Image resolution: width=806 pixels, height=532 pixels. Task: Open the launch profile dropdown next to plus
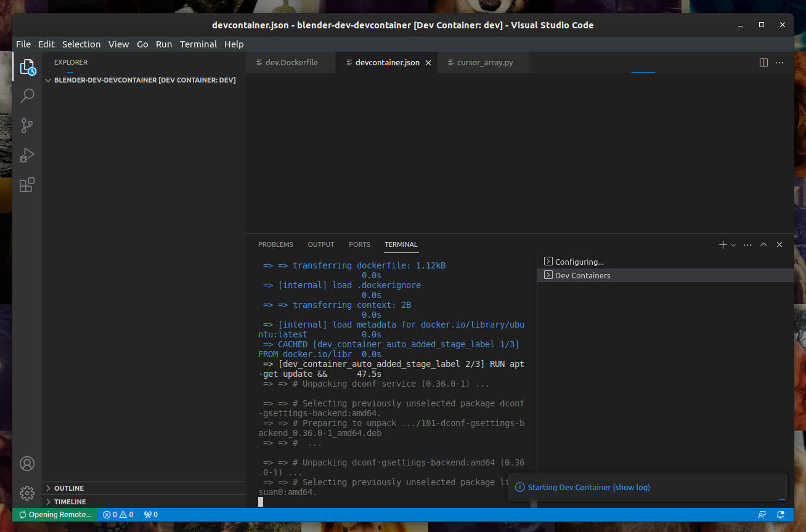click(733, 245)
